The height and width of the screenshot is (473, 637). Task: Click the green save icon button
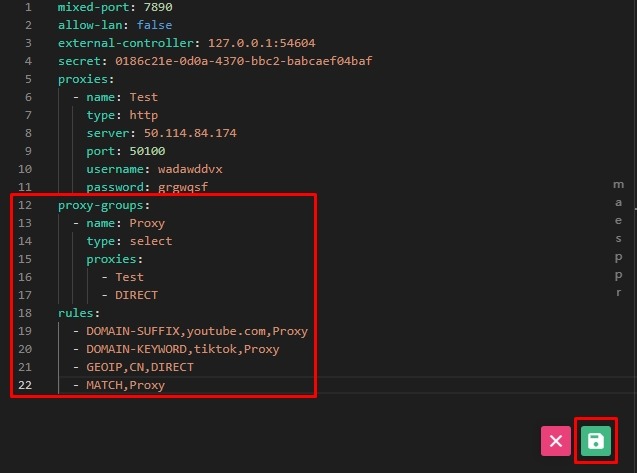click(x=596, y=441)
